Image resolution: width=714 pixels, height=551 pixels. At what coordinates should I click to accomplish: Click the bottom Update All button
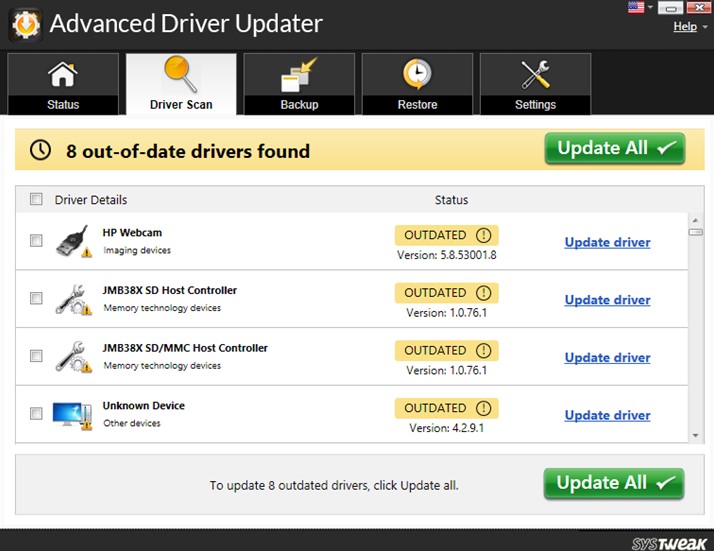[x=614, y=484]
